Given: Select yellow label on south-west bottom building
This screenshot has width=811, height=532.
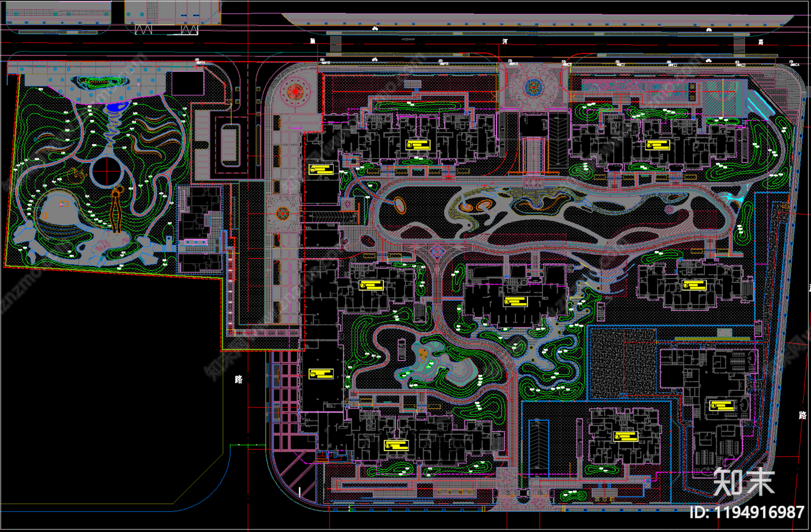Looking at the screenshot, I should [x=396, y=445].
